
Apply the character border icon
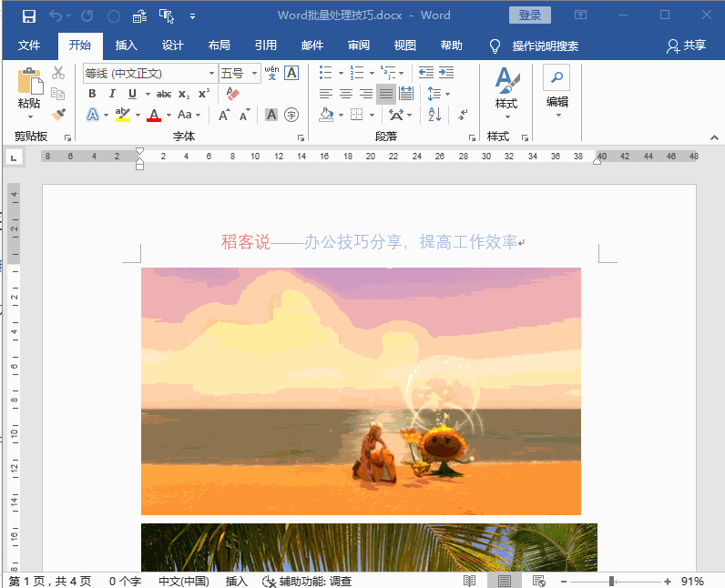click(x=291, y=73)
